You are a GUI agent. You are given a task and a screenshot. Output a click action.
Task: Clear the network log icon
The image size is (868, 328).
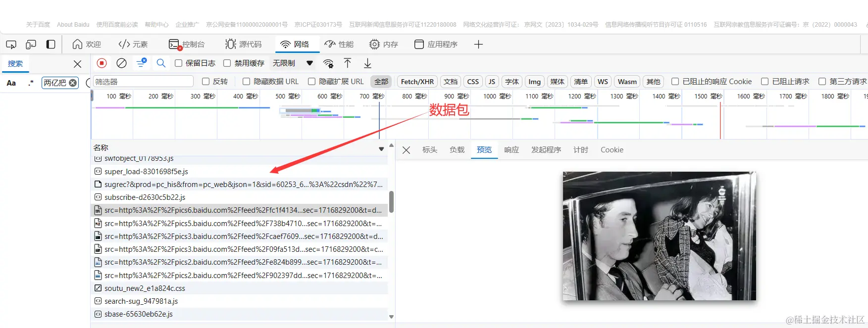(x=121, y=63)
